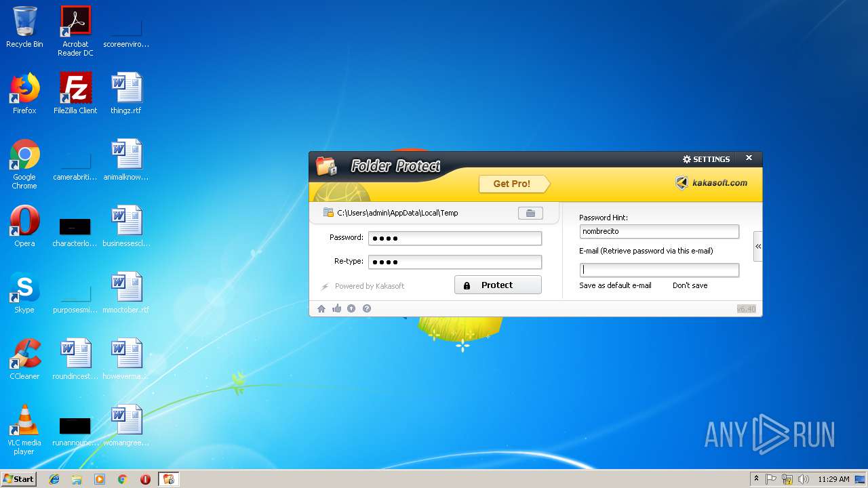Click the volume speaker tray icon
This screenshot has width=868, height=488.
pos(804,479)
